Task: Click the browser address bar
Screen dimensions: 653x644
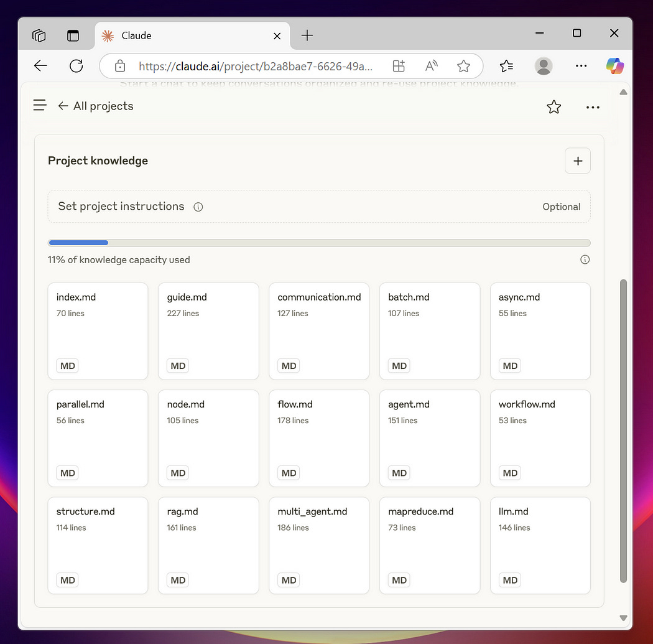Action: coord(255,66)
